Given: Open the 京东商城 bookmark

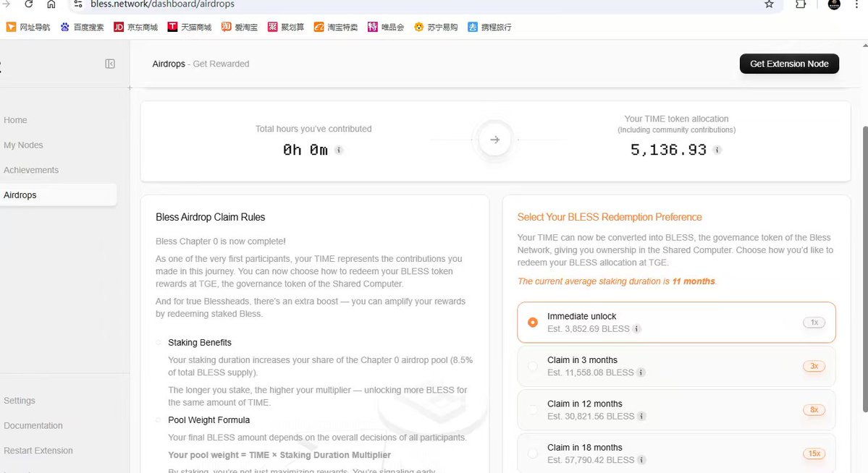Looking at the screenshot, I should pyautogui.click(x=135, y=27).
